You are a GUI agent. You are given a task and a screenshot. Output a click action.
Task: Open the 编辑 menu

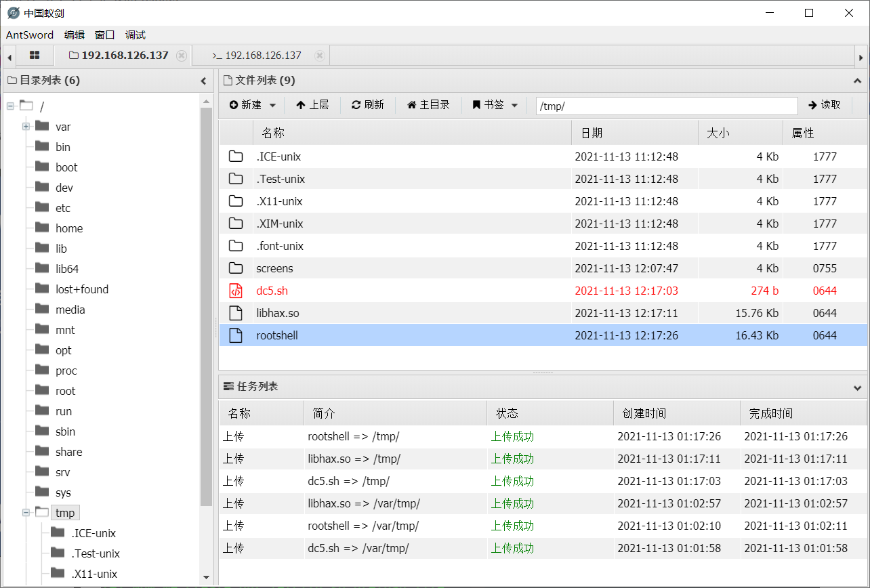tap(75, 35)
